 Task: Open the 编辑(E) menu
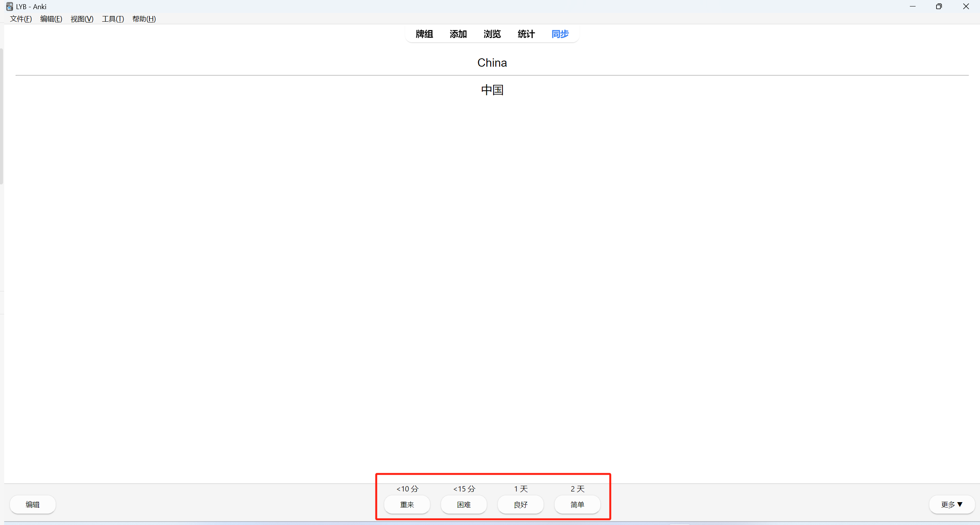point(51,19)
